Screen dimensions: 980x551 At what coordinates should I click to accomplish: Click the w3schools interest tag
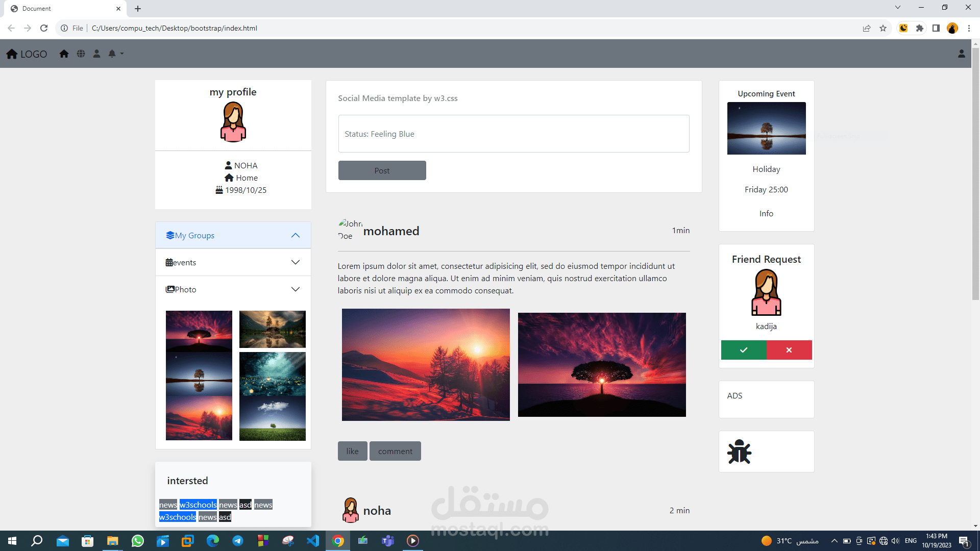(x=198, y=505)
